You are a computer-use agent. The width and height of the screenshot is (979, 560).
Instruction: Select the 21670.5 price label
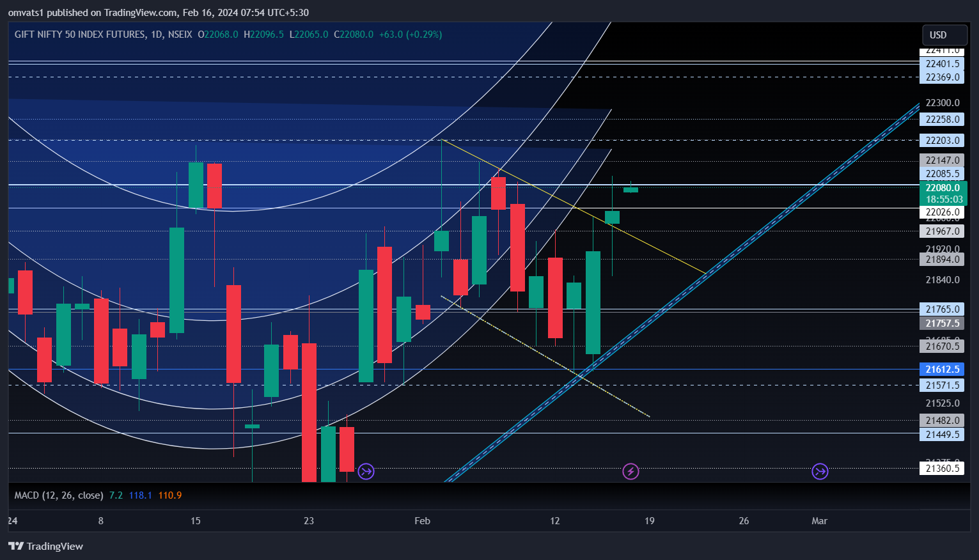click(943, 346)
